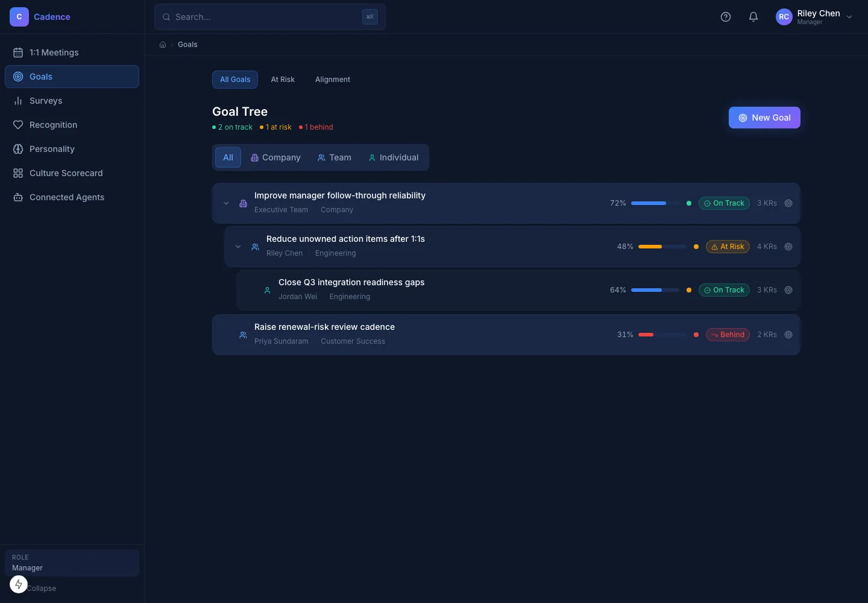The height and width of the screenshot is (603, 868).
Task: Focus the Search input field
Action: tap(270, 17)
